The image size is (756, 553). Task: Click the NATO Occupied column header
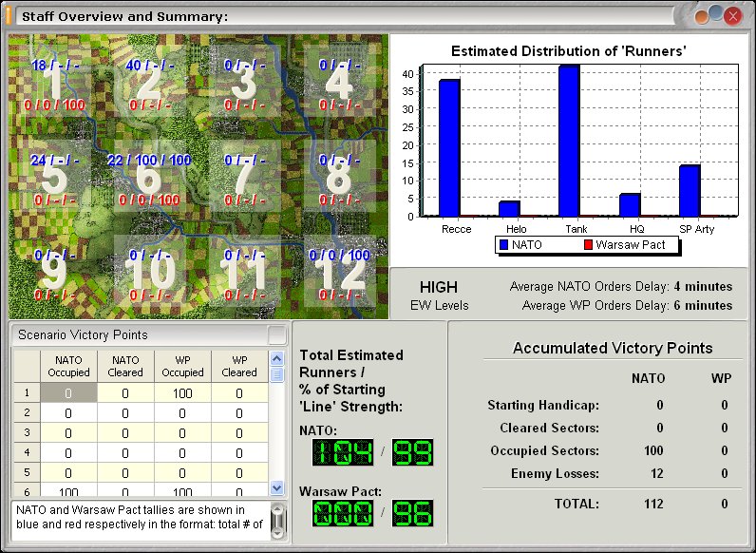(68, 366)
